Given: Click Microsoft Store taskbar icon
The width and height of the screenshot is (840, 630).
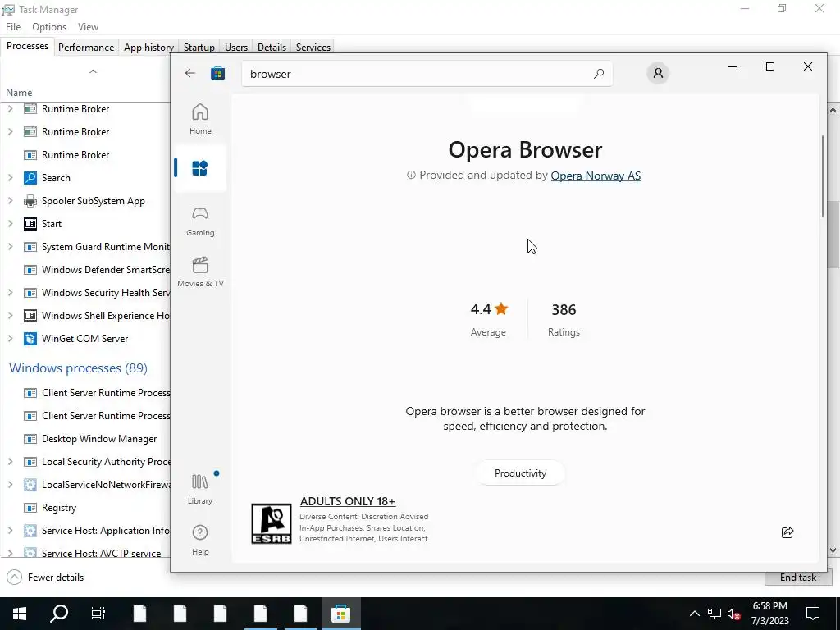Looking at the screenshot, I should (340, 614).
